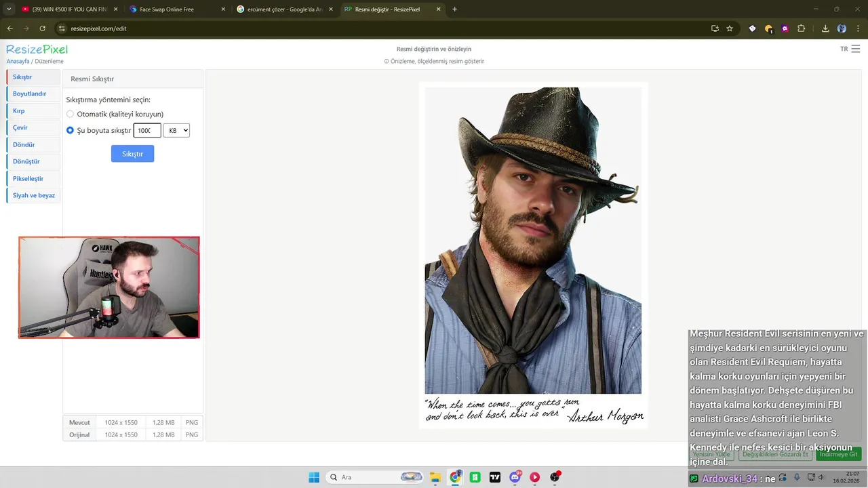Click the volume speaker tray icon
Image resolution: width=868 pixels, height=488 pixels.
822,478
